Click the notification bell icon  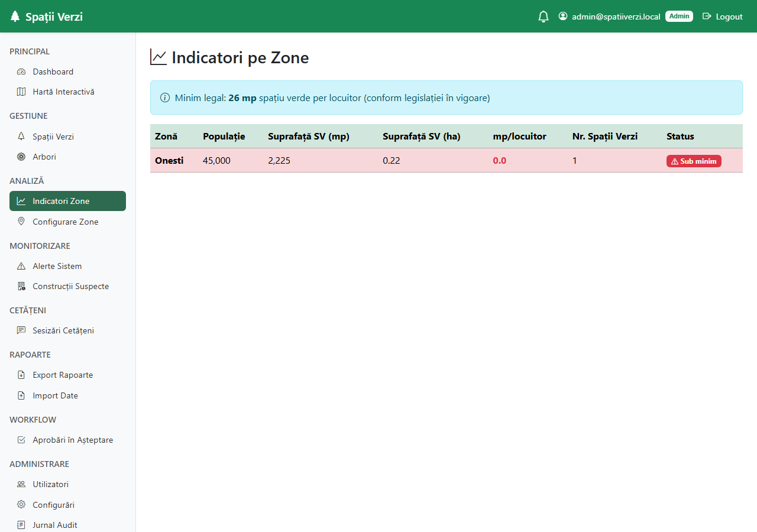(544, 17)
